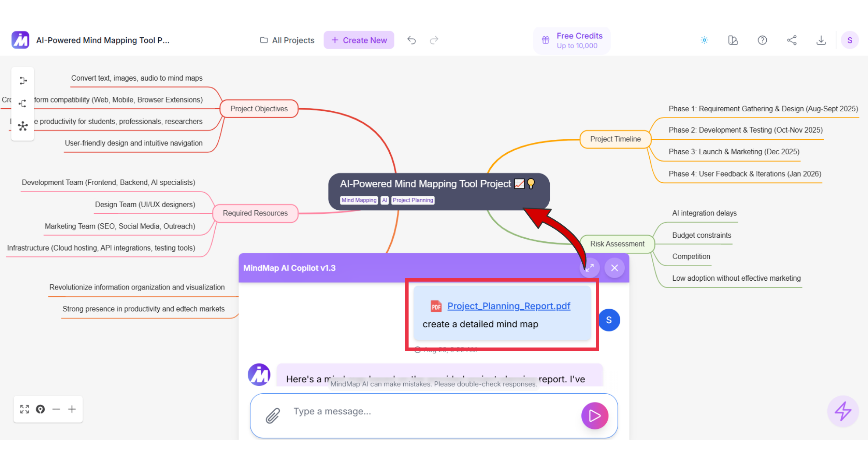Screen dimensions: 868x473
Task: Select the 'AI integration delays' node
Action: (704, 213)
